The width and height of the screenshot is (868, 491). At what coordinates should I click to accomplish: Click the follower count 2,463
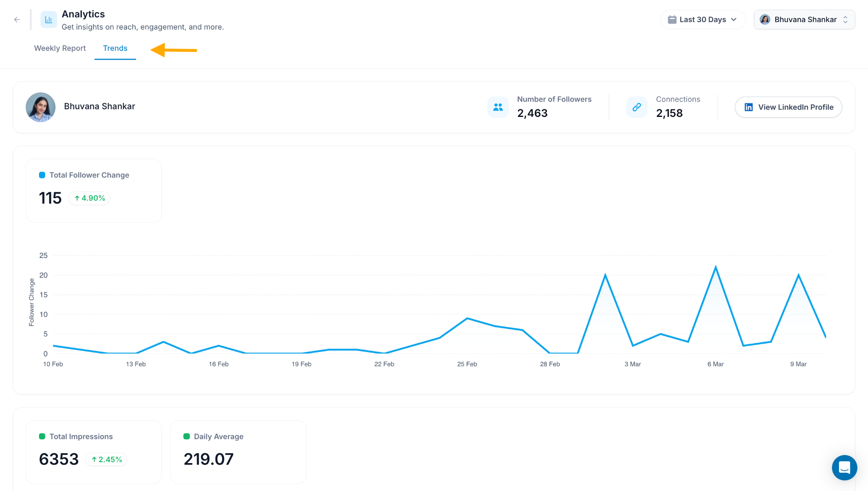click(532, 113)
